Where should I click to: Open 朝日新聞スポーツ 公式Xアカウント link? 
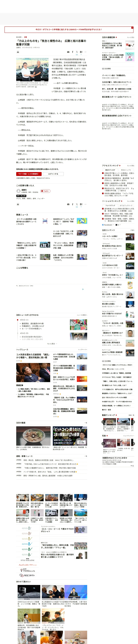[117, 97]
